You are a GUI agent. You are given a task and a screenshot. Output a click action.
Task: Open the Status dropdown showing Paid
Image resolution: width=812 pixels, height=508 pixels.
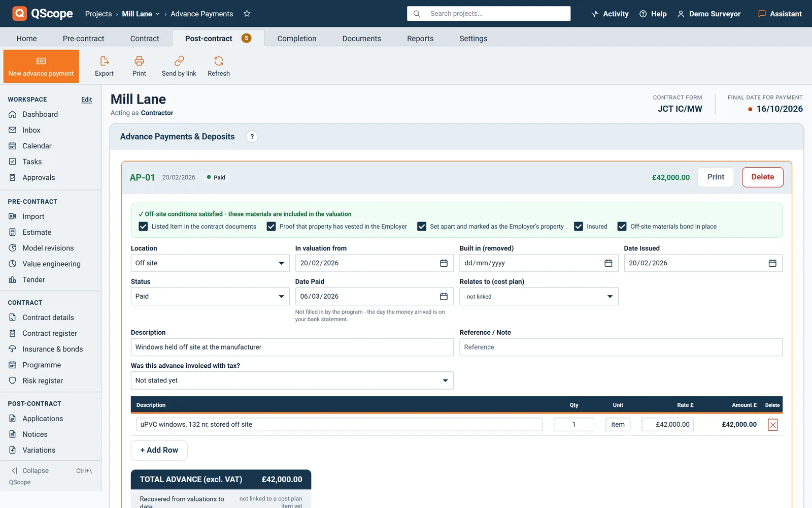(x=210, y=297)
